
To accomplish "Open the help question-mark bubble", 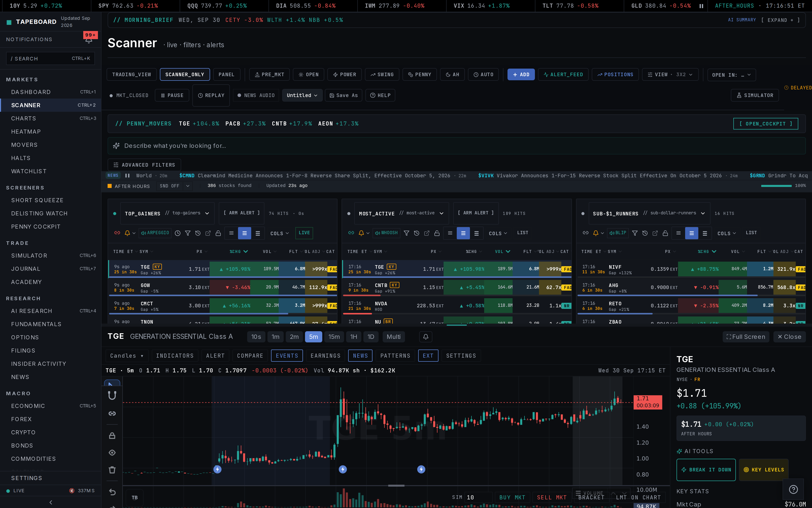I will 793,489.
